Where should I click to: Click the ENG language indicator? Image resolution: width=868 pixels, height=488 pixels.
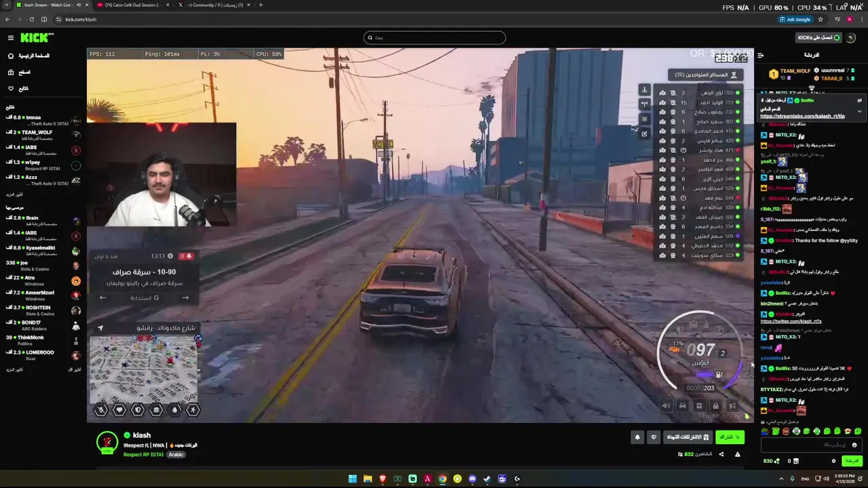(x=805, y=479)
